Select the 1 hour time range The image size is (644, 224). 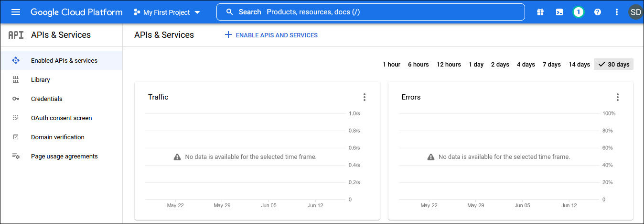tap(391, 64)
